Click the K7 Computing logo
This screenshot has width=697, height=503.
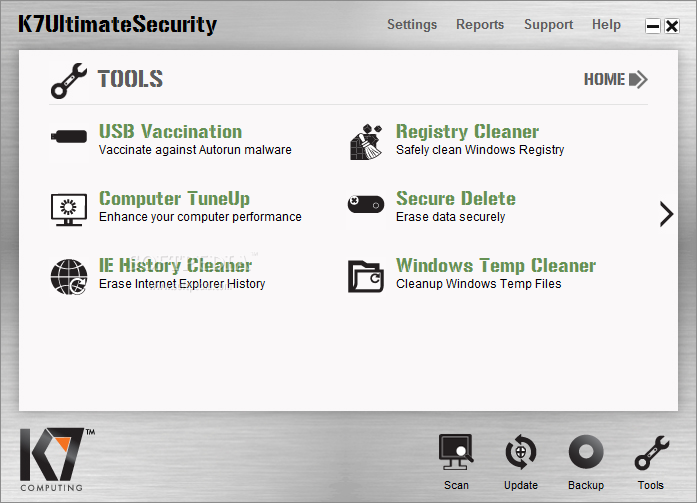tap(57, 459)
